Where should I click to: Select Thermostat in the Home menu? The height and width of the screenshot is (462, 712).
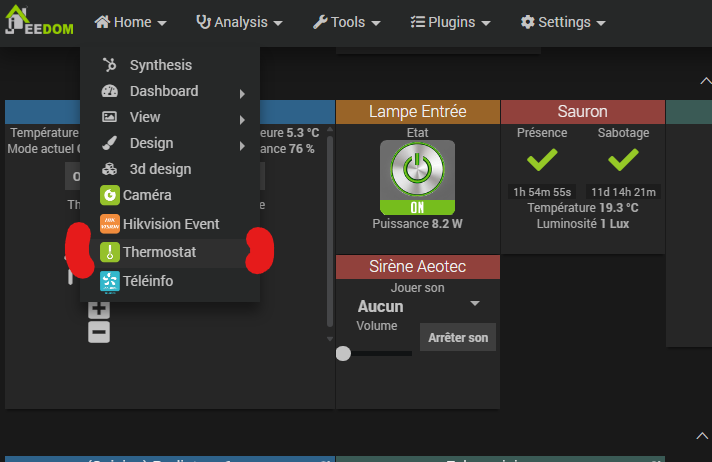(159, 253)
